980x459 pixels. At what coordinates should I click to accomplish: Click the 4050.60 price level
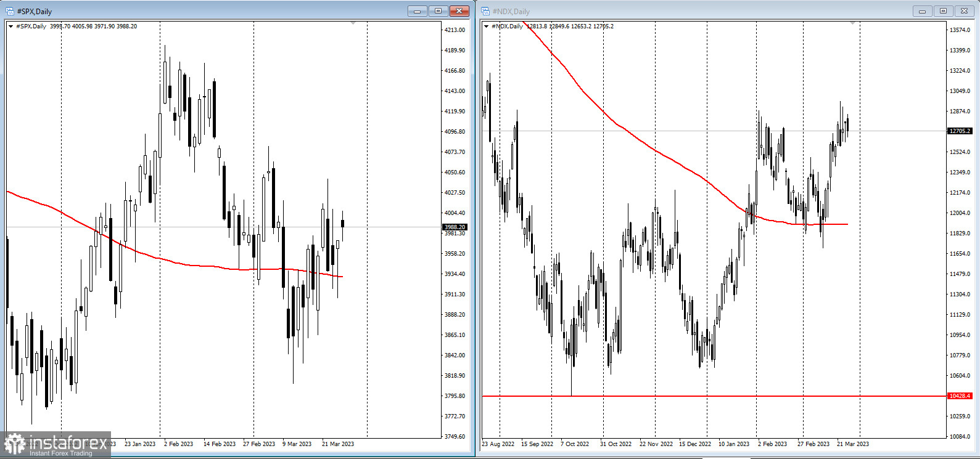pos(455,173)
